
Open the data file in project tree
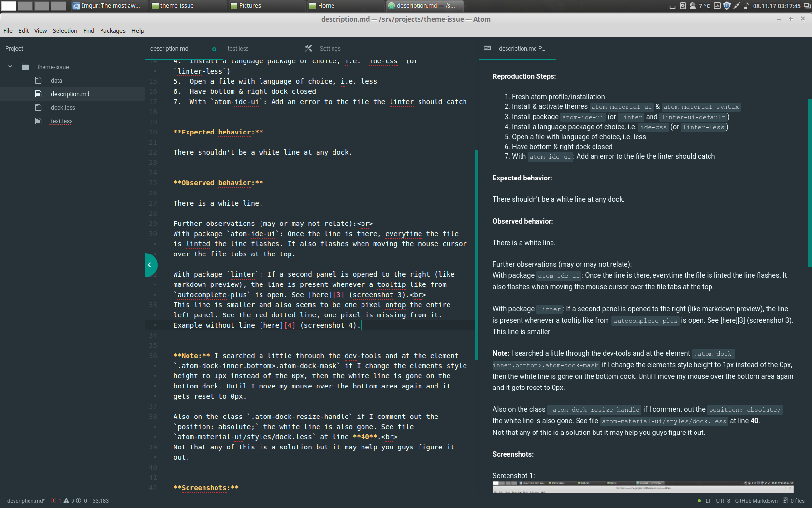57,81
